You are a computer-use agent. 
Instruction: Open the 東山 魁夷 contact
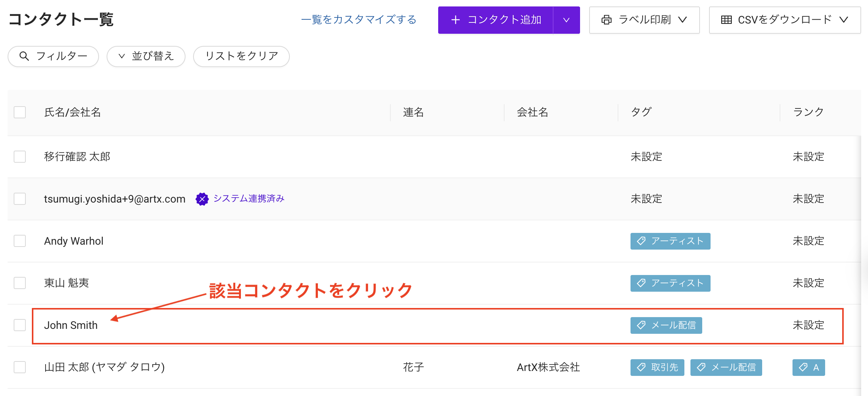click(66, 283)
